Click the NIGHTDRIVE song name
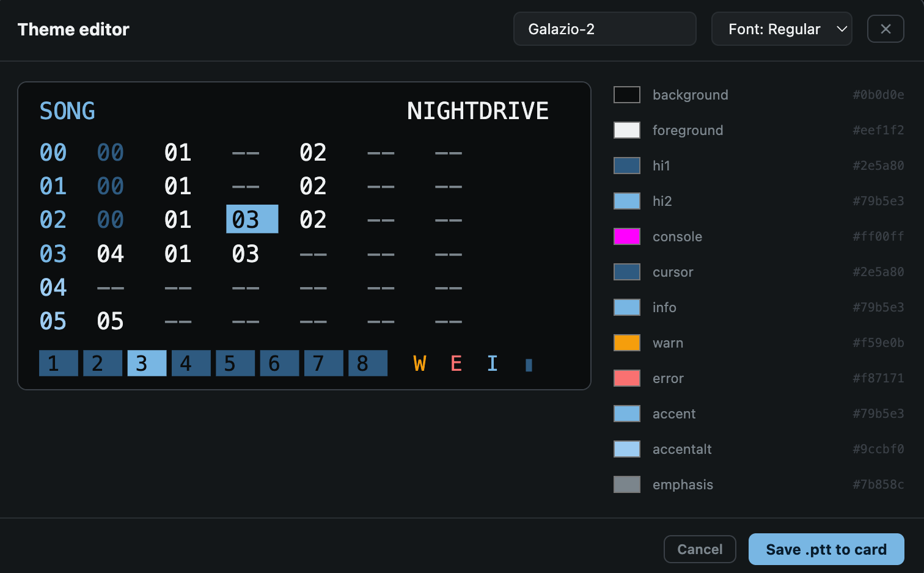 point(478,111)
